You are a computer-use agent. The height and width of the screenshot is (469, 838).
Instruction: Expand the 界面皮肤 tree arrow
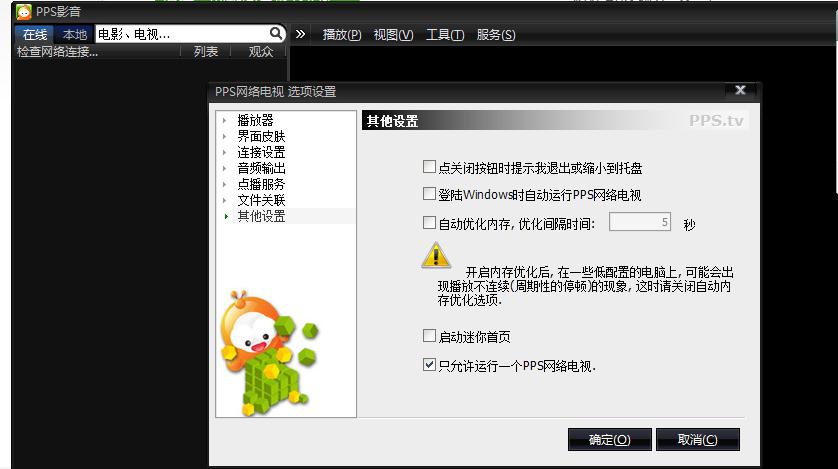click(x=225, y=136)
